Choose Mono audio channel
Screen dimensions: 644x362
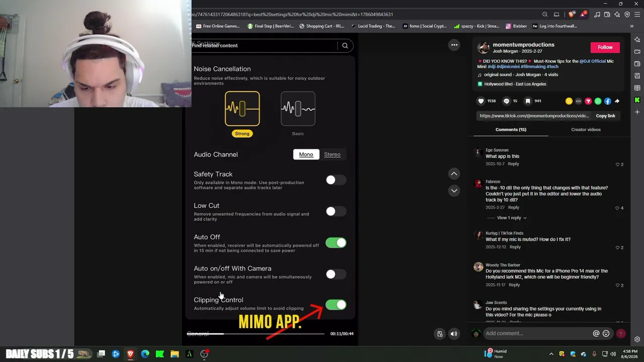tap(306, 154)
